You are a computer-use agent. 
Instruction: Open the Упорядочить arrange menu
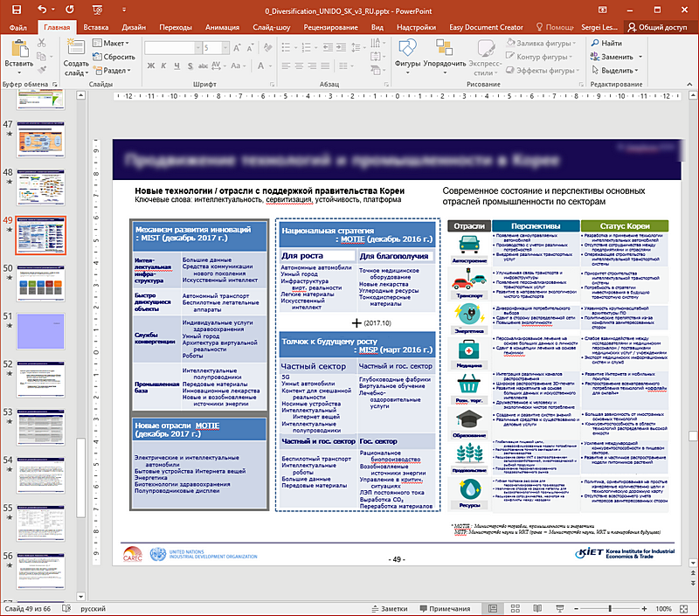[445, 56]
